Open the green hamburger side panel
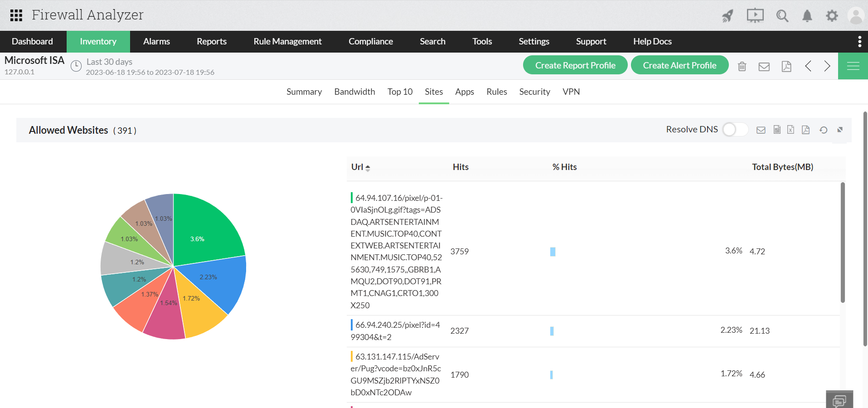 point(853,66)
